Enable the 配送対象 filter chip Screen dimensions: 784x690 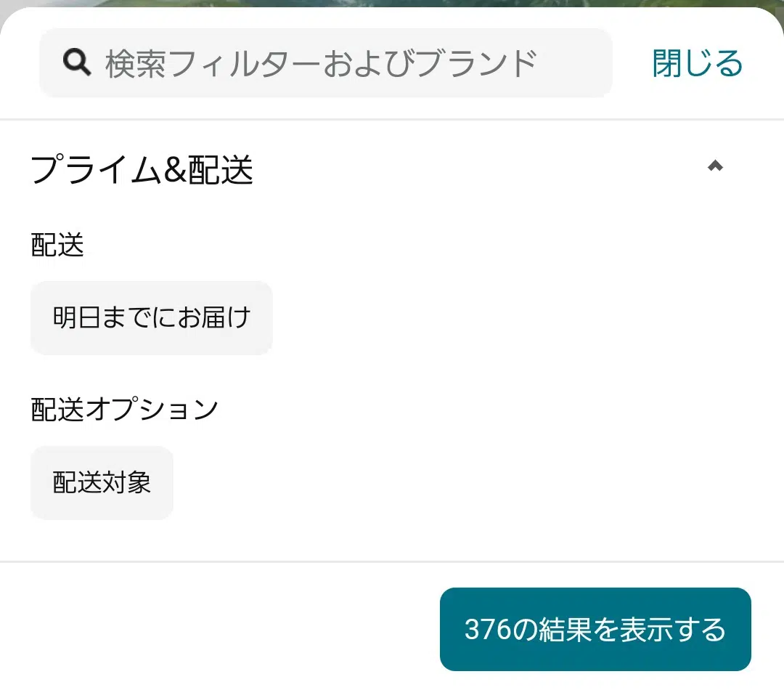(102, 483)
